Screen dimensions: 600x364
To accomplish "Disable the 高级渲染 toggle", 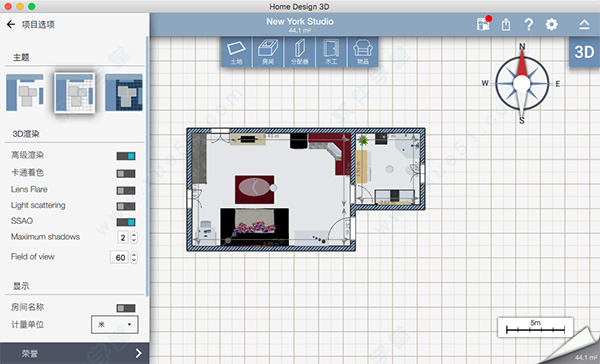I will [126, 156].
